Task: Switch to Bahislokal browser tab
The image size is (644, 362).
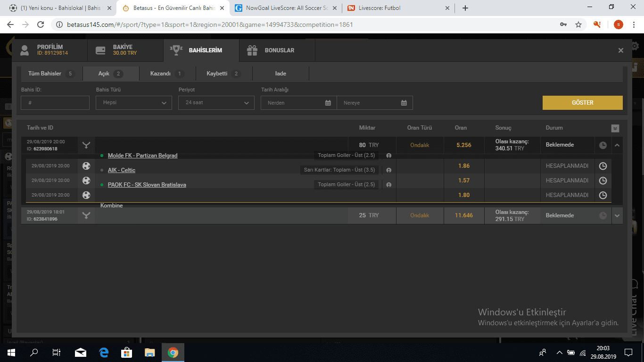Action: click(x=61, y=8)
